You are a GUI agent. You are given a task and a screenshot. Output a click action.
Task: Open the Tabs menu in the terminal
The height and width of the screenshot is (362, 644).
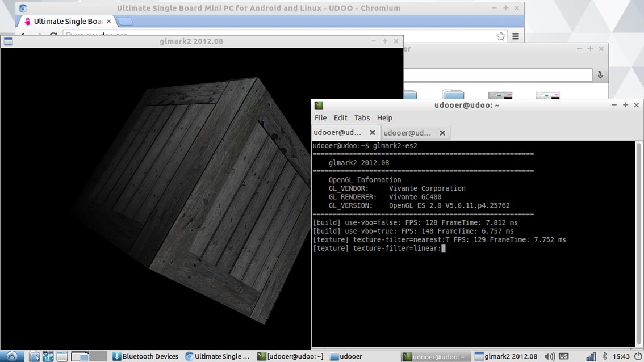362,118
